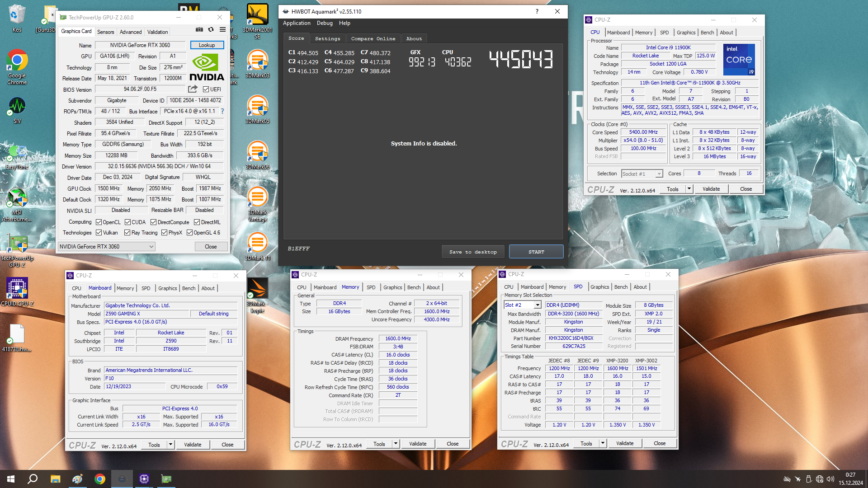Screen dimensions: 868x488
Task: Open 3DMark03 desktop icon
Action: click(257, 64)
